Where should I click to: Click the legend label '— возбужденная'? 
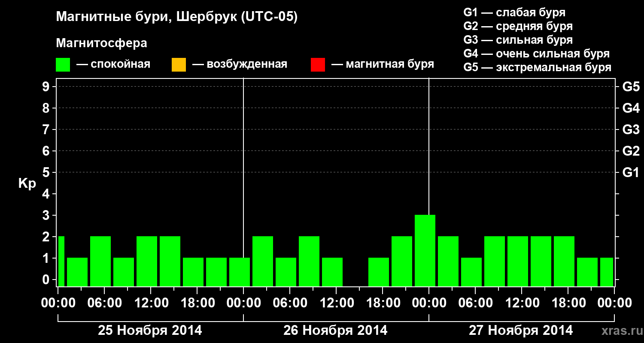[240, 64]
